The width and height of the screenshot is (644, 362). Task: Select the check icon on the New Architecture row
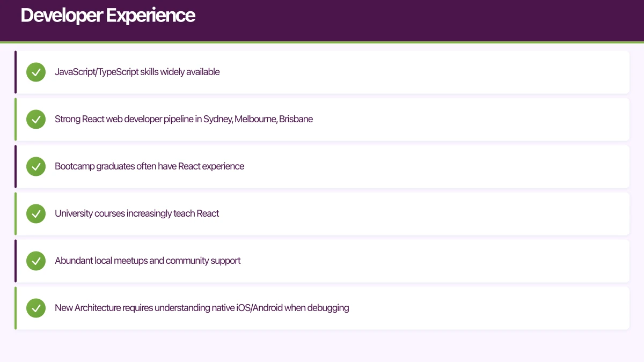click(36, 308)
